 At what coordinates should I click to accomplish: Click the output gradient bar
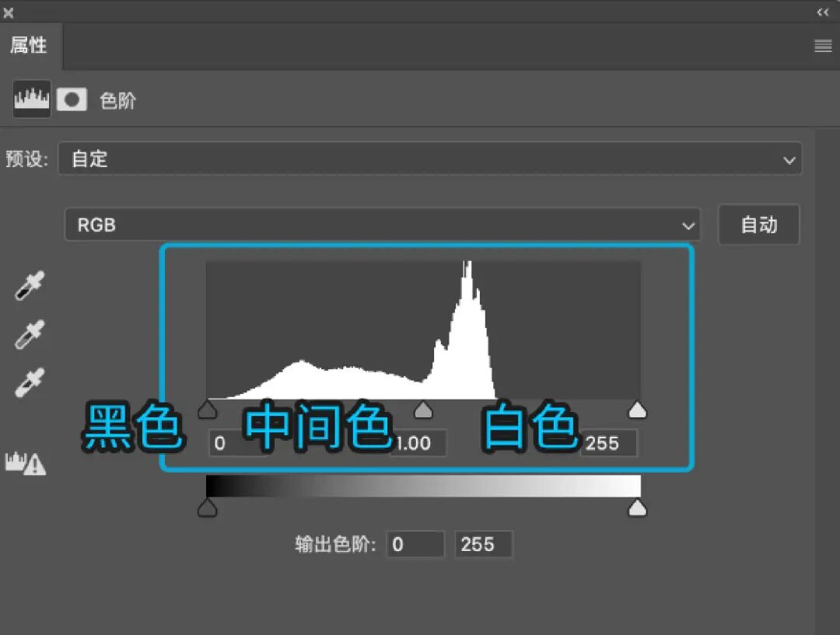423,486
